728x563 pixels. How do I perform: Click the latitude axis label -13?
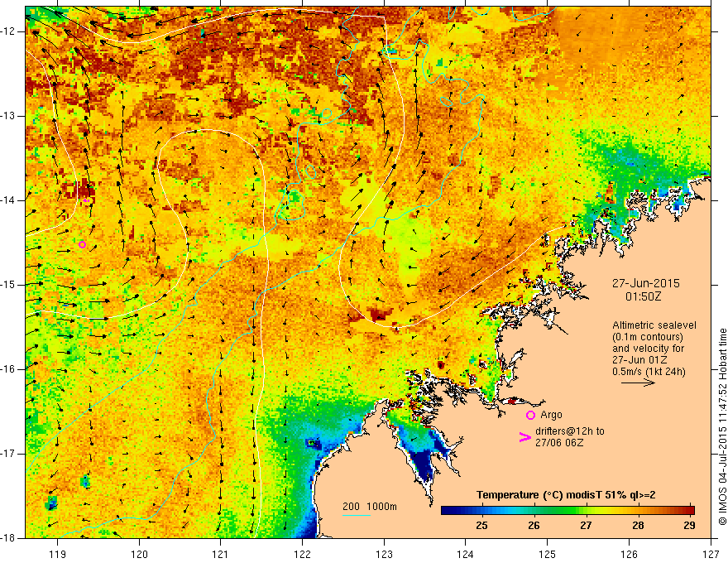[x=9, y=116]
